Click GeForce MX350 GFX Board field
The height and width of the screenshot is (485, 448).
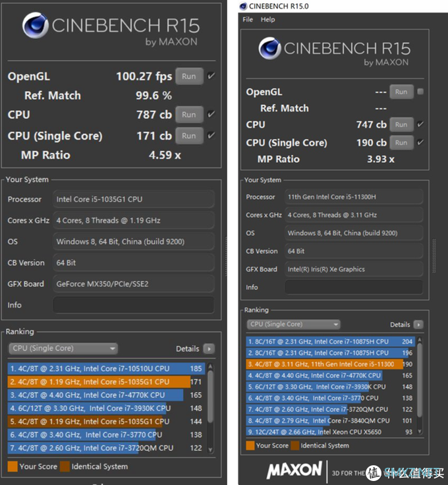pyautogui.click(x=134, y=284)
